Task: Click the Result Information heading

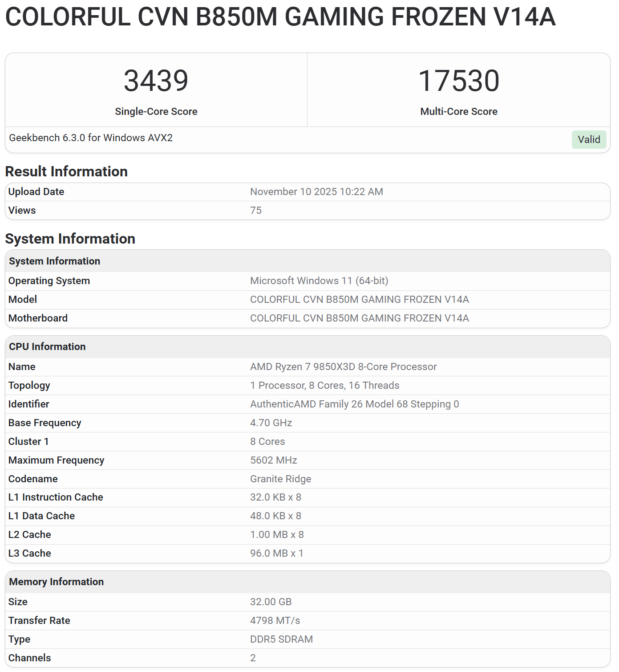Action: pyautogui.click(x=66, y=171)
